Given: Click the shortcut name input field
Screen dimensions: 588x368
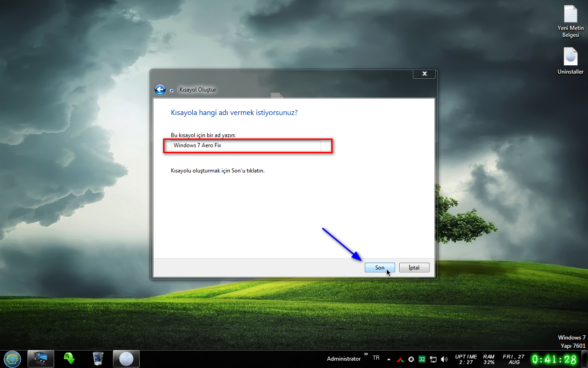Looking at the screenshot, I should point(246,145).
